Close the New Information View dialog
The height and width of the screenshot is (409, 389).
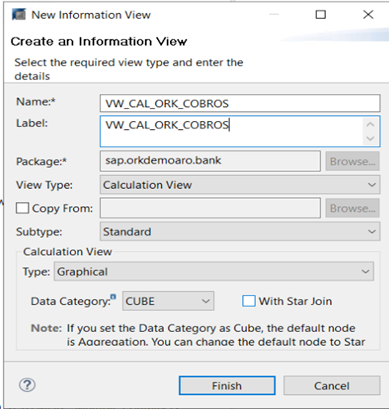(x=368, y=15)
